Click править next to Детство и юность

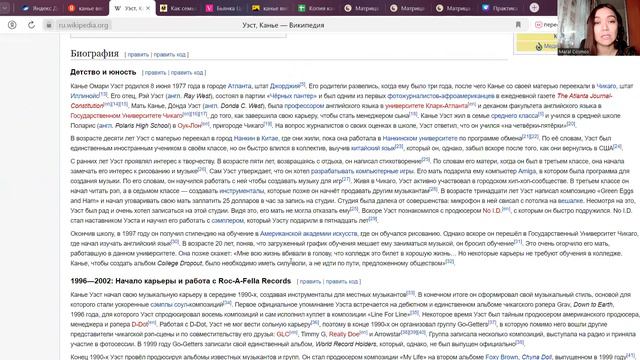(x=156, y=73)
